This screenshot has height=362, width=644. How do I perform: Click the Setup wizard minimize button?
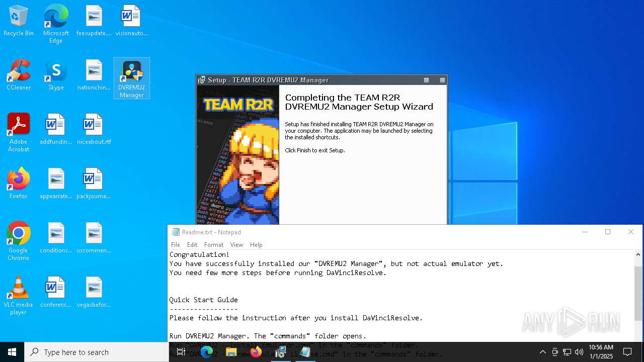[427, 80]
